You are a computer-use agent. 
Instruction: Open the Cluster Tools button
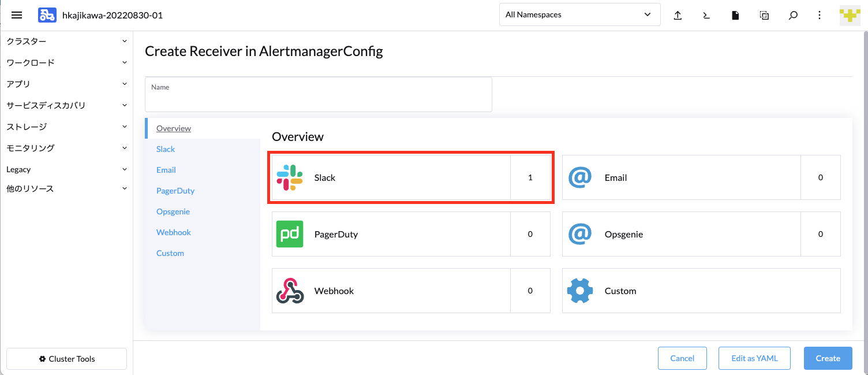[x=66, y=359]
